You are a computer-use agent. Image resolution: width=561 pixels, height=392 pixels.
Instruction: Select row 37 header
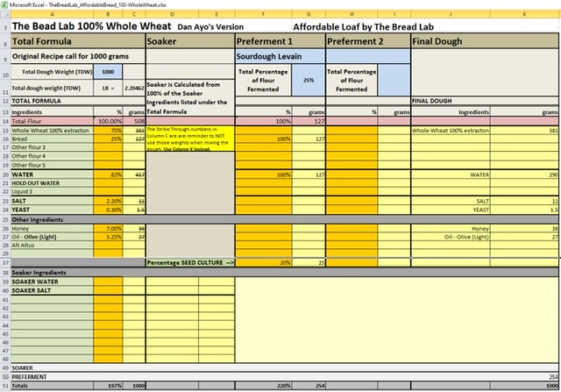pyautogui.click(x=5, y=263)
